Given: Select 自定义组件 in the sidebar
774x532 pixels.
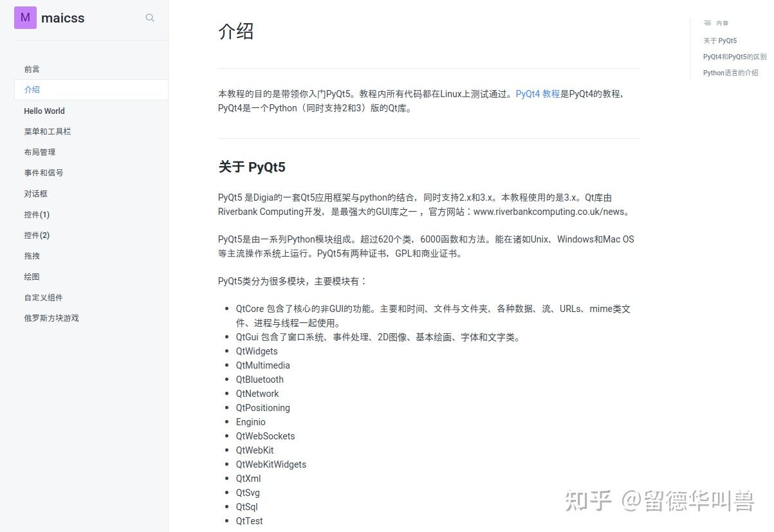Looking at the screenshot, I should [x=43, y=297].
